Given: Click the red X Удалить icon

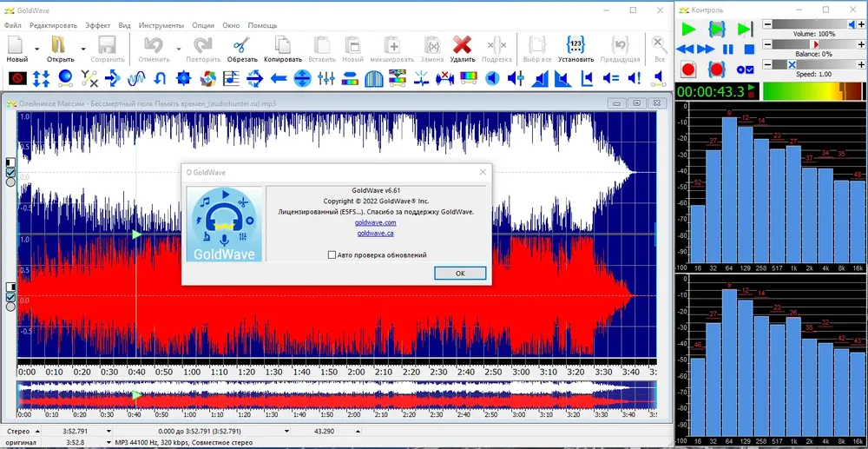Looking at the screenshot, I should click(462, 45).
